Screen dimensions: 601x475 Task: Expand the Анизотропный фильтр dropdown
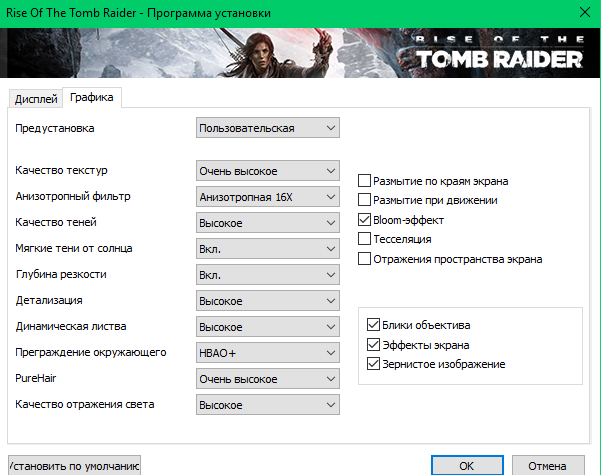tap(268, 197)
